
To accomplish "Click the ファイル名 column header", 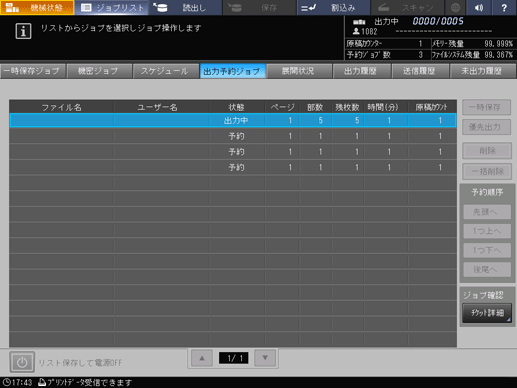I will coord(62,107).
